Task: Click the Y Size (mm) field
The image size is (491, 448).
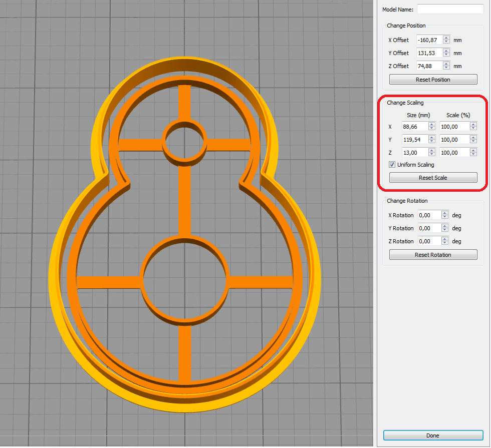Action: (x=415, y=140)
